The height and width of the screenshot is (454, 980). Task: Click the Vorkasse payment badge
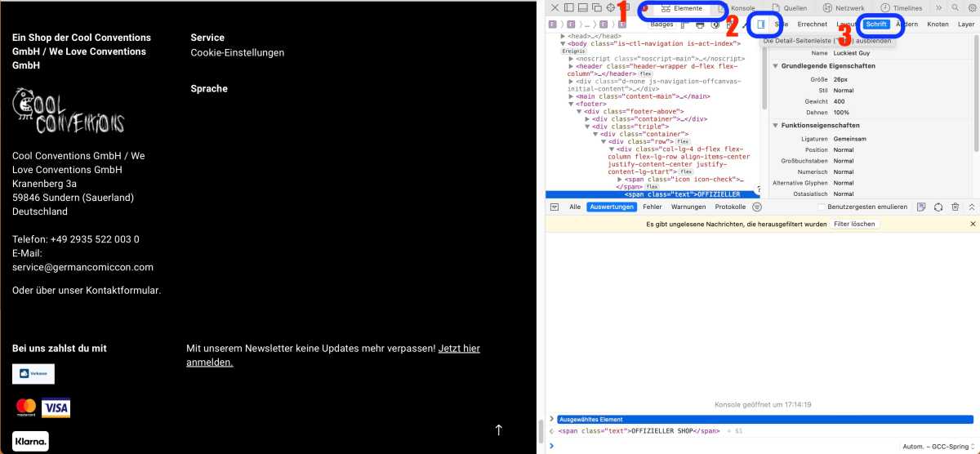pos(33,374)
